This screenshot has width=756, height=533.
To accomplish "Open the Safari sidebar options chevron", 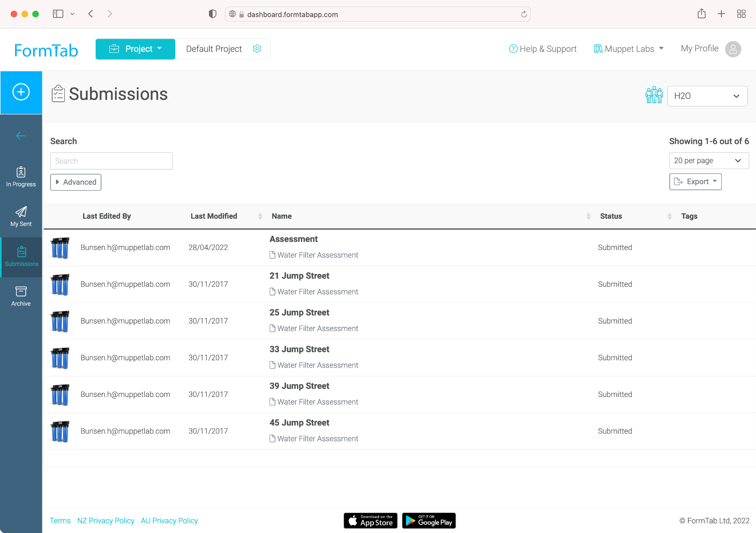I will (x=72, y=14).
